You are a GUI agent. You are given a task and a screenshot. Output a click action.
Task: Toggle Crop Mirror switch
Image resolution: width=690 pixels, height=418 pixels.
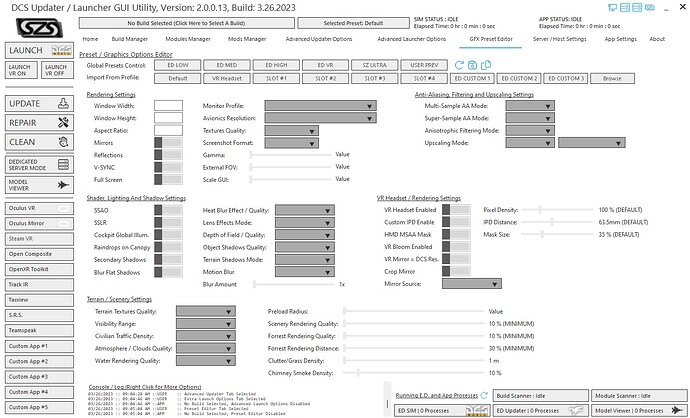point(456,271)
